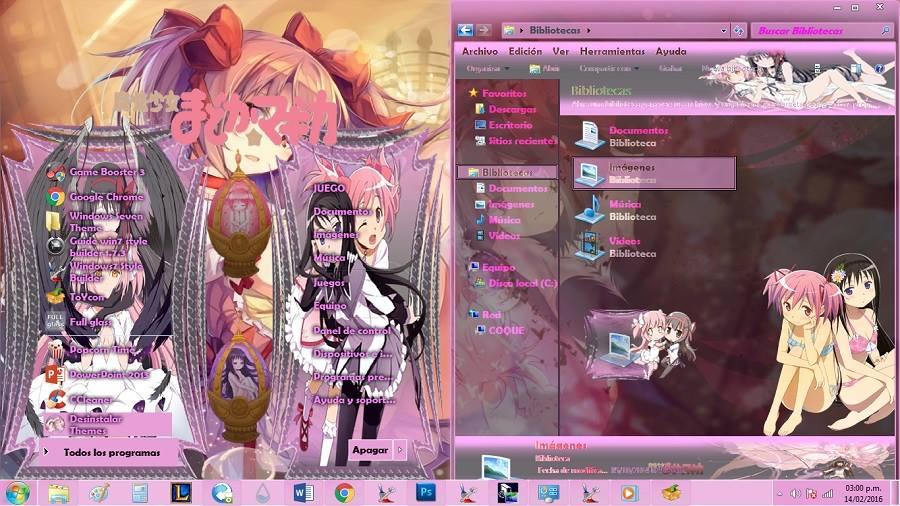Select Bibliotecas node in navigation tree
Screen dimensions: 900x506
pyautogui.click(x=507, y=172)
